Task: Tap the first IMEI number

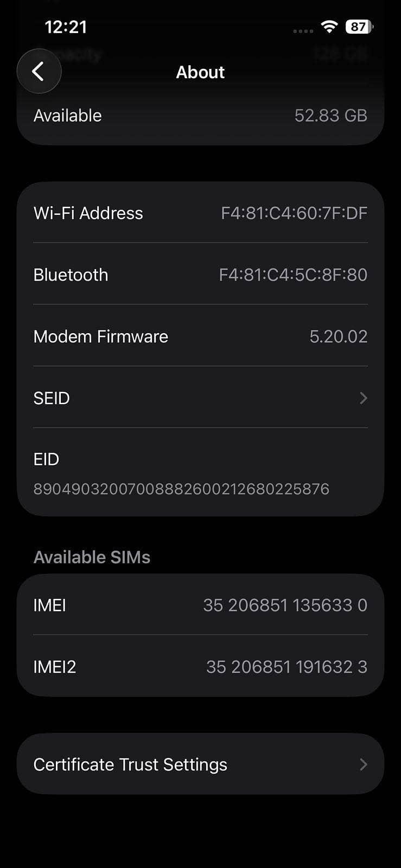Action: point(285,605)
